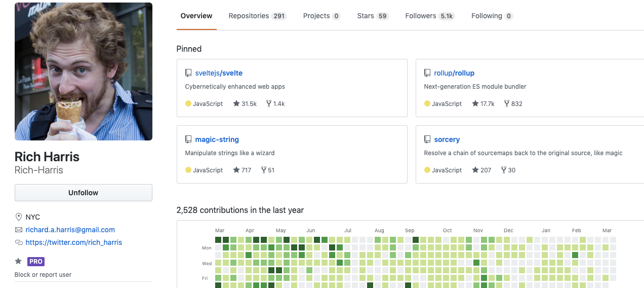Click the star icon next to PRO badge
This screenshot has width=644, height=288.
(x=18, y=261)
